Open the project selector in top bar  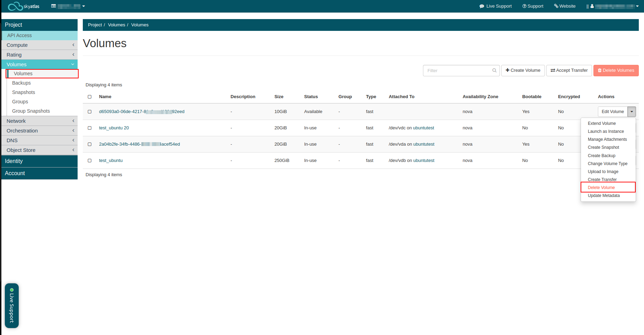pyautogui.click(x=68, y=6)
